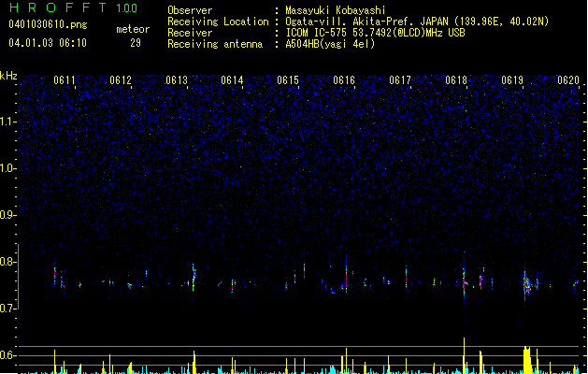Click the 0620 time marker
Screen dimensions: 588x374
coord(568,80)
